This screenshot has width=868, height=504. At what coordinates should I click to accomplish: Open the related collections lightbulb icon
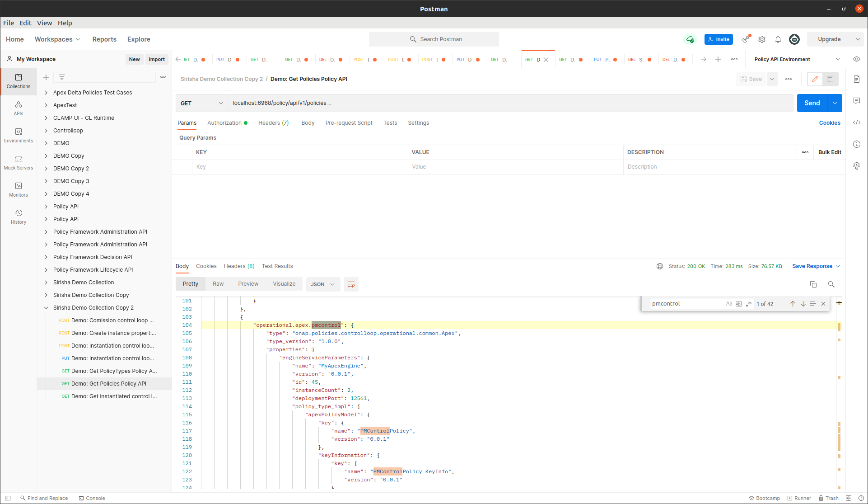point(857,166)
